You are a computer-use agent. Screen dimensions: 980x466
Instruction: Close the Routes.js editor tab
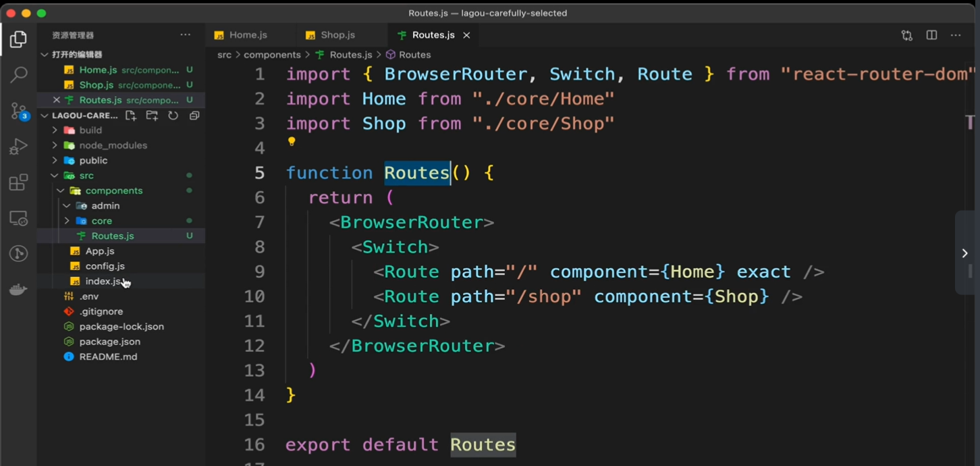click(x=466, y=35)
